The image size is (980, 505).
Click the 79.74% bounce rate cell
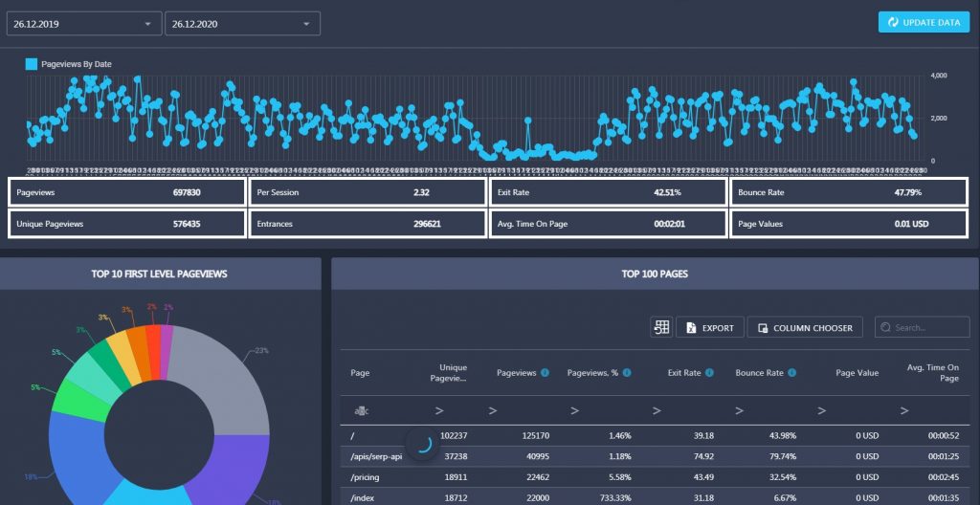(x=782, y=456)
